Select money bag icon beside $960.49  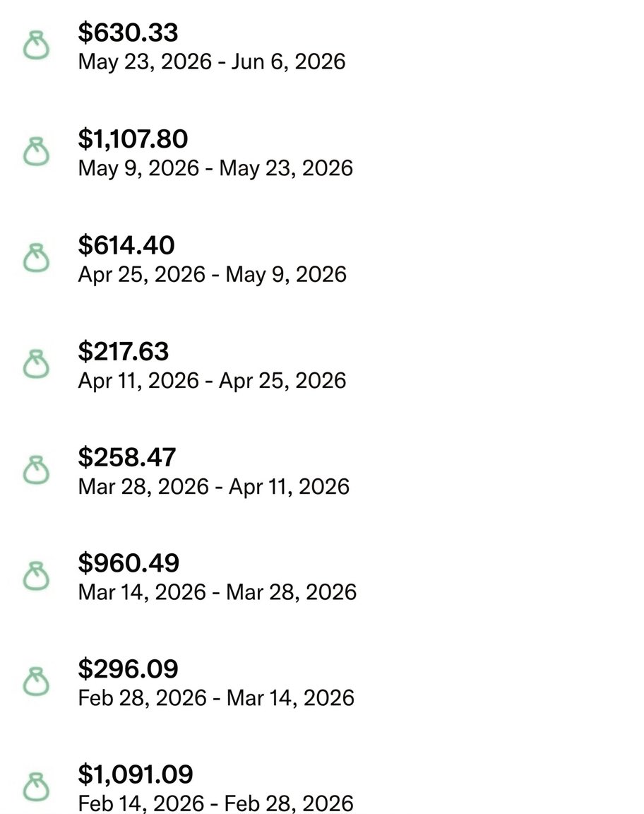click(x=36, y=577)
